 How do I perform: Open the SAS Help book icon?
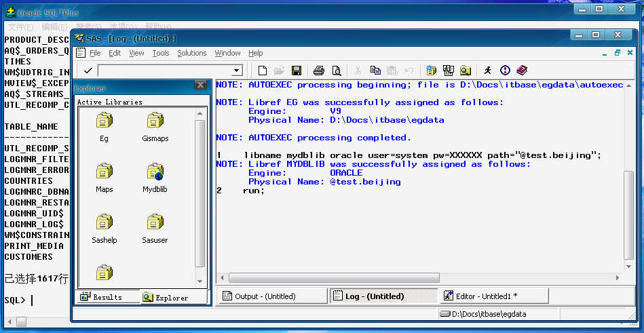tap(521, 71)
